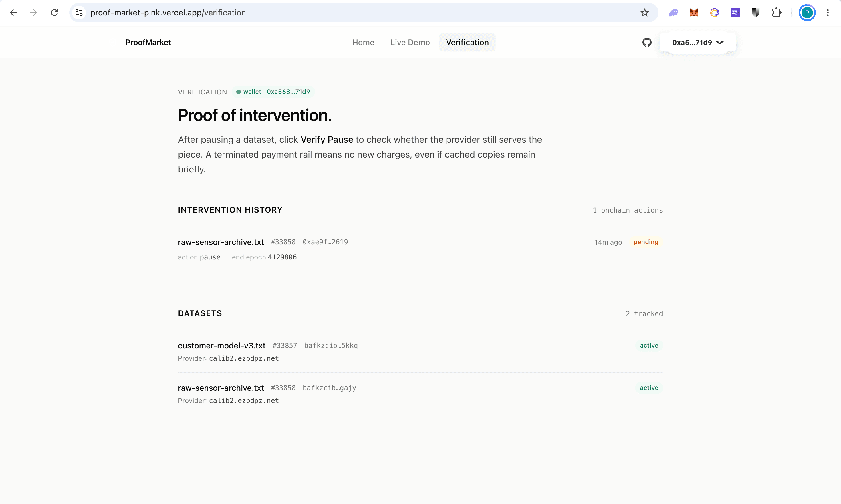Click the pending status badge
This screenshot has height=504, width=841.
pos(646,242)
